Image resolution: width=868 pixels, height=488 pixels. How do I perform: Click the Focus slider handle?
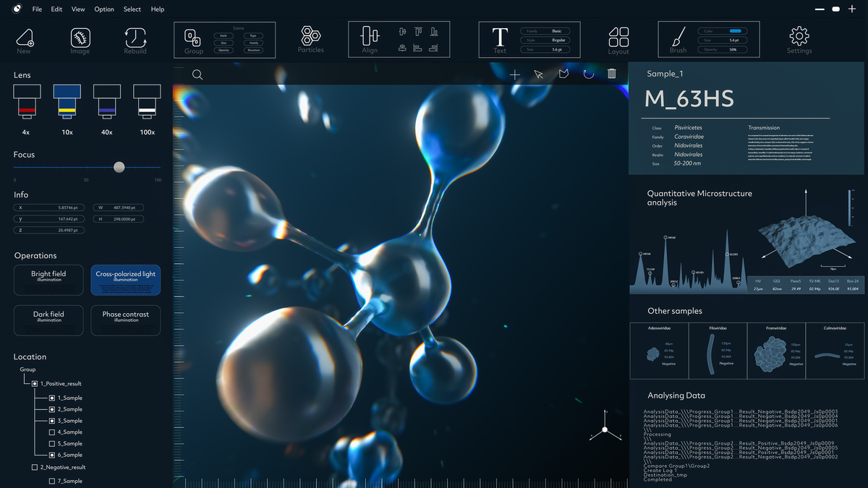(119, 167)
